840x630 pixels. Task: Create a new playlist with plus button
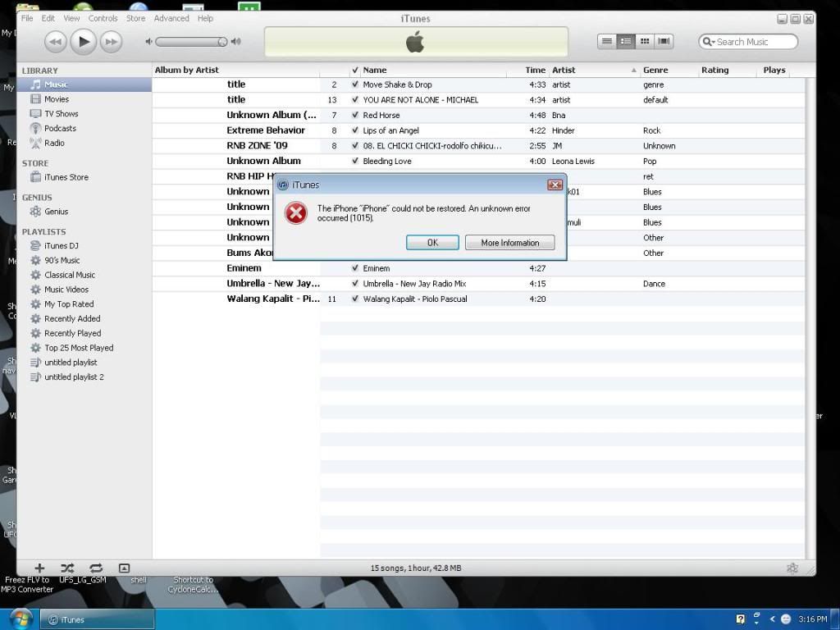tap(39, 568)
